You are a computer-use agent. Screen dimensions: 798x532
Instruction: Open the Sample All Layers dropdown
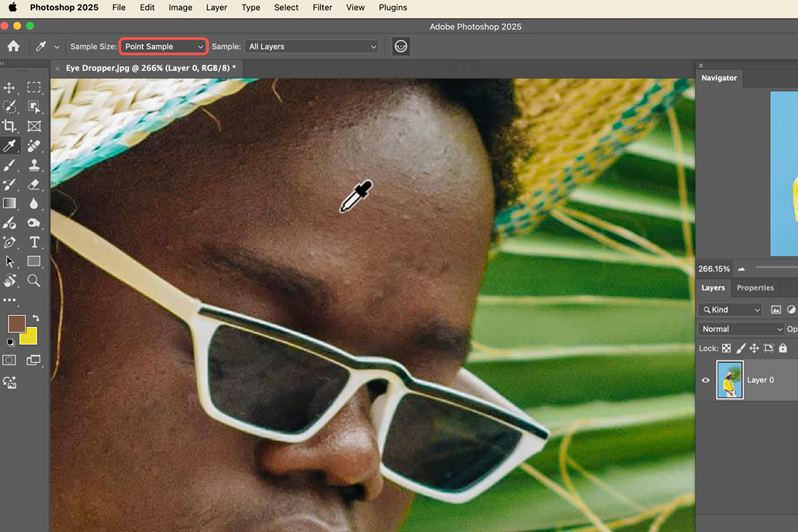[311, 47]
